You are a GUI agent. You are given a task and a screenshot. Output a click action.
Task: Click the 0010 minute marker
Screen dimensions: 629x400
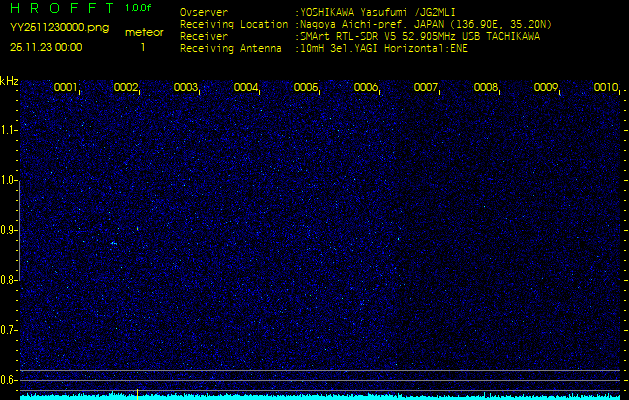click(x=606, y=88)
